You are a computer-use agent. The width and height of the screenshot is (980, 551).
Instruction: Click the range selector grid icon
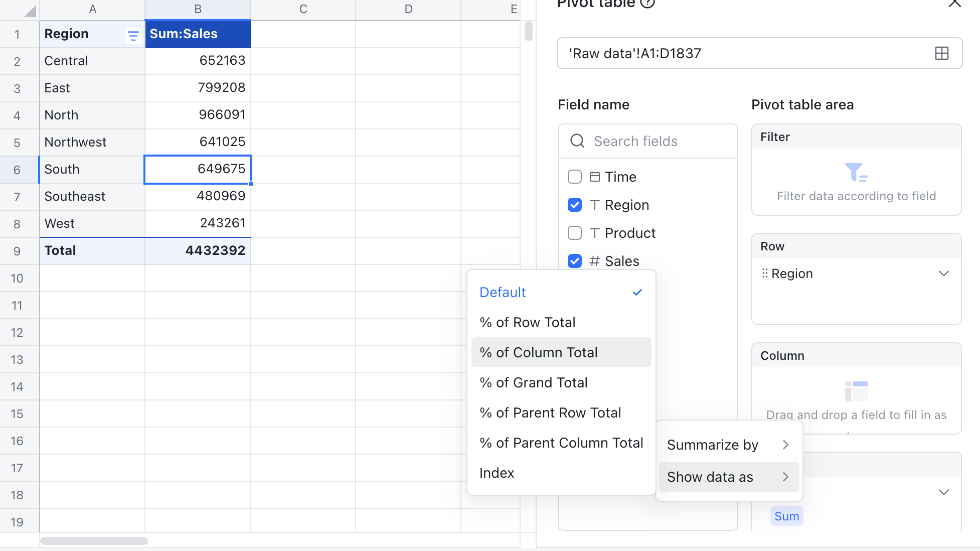pos(942,53)
